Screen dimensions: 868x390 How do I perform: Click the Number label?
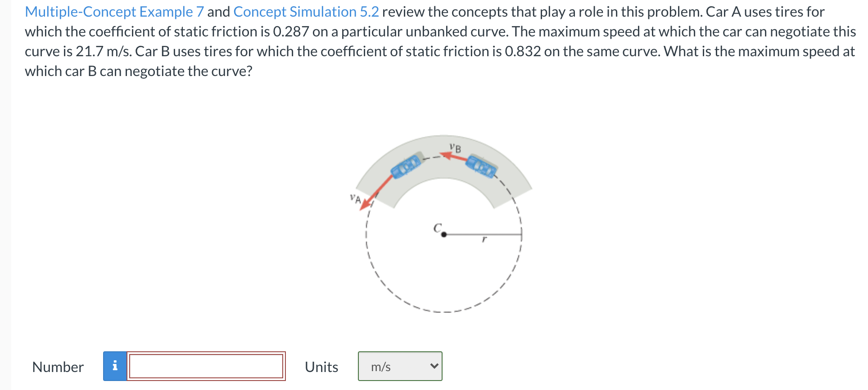coord(58,367)
